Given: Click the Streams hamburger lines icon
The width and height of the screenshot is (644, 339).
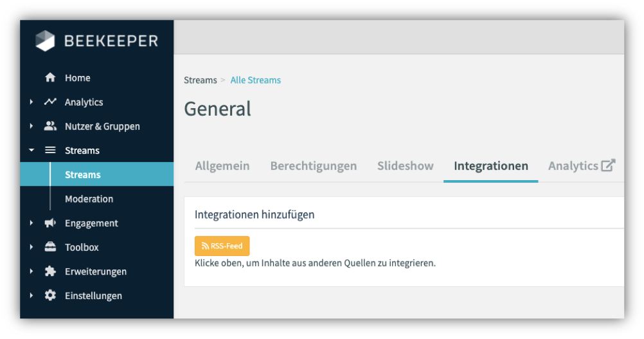Looking at the screenshot, I should coord(50,150).
